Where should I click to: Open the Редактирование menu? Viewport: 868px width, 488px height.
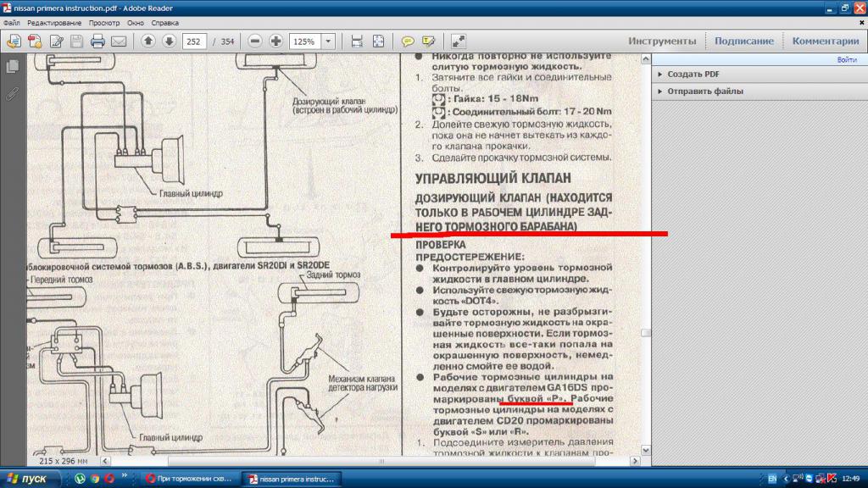click(x=54, y=23)
